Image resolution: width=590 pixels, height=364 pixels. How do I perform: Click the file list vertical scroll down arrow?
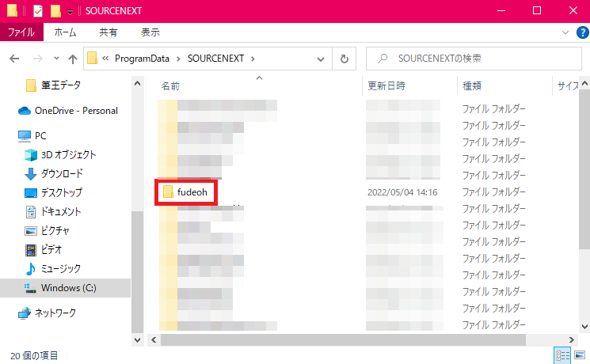584,326
